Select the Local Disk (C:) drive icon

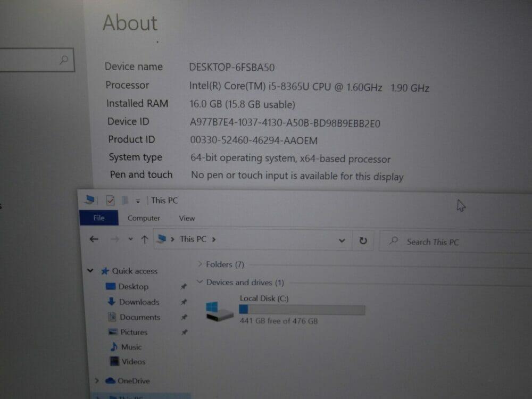(220, 311)
